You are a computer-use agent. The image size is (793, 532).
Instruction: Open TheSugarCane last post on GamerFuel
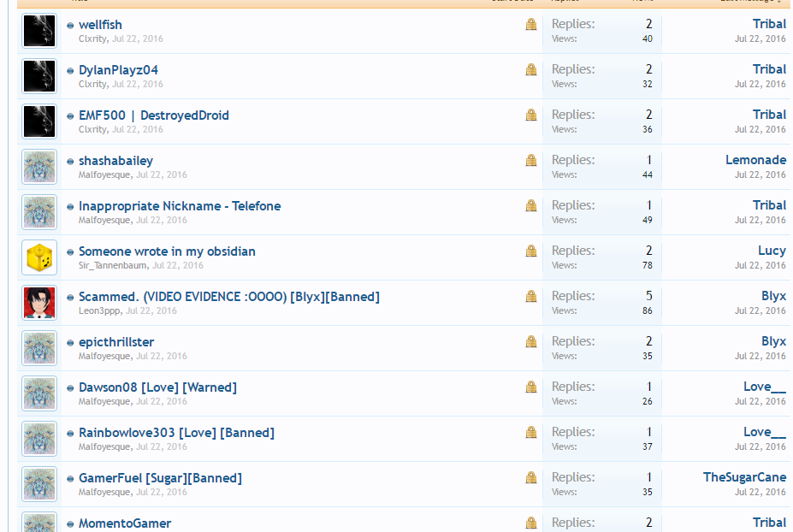tap(744, 477)
